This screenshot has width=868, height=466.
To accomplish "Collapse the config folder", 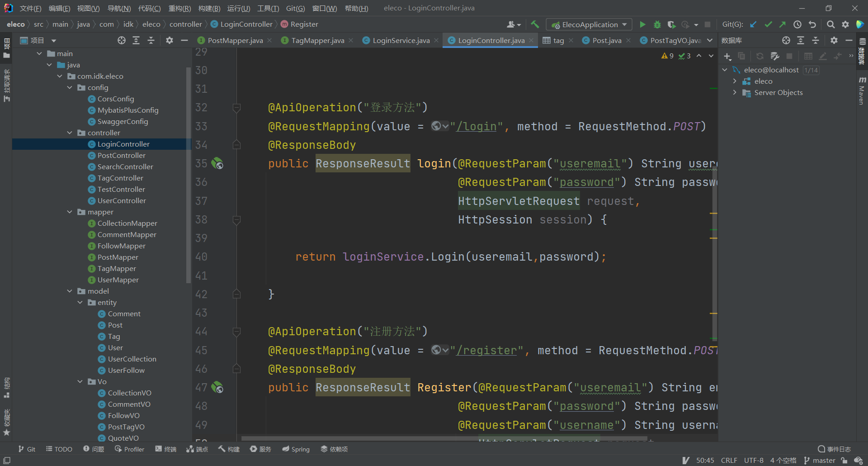I will [70, 87].
